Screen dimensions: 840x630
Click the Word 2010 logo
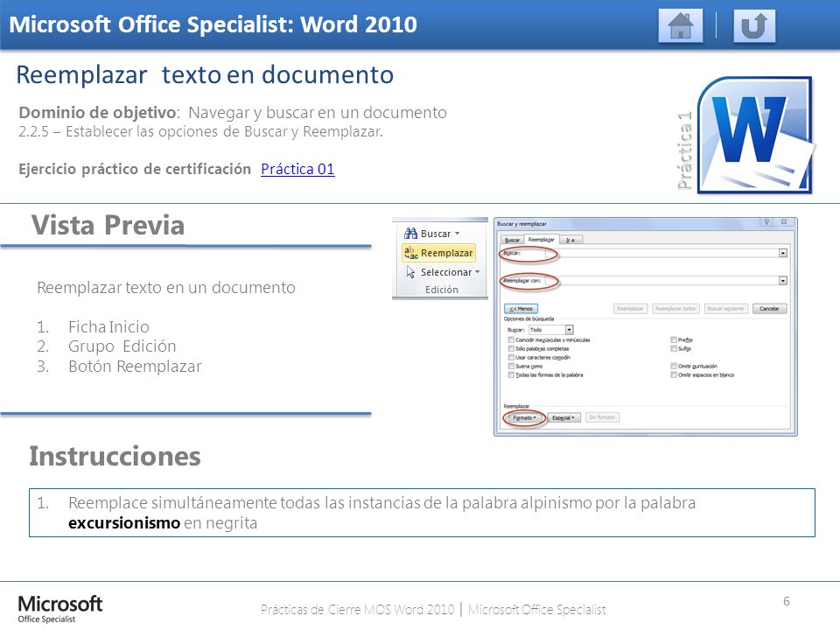click(755, 136)
